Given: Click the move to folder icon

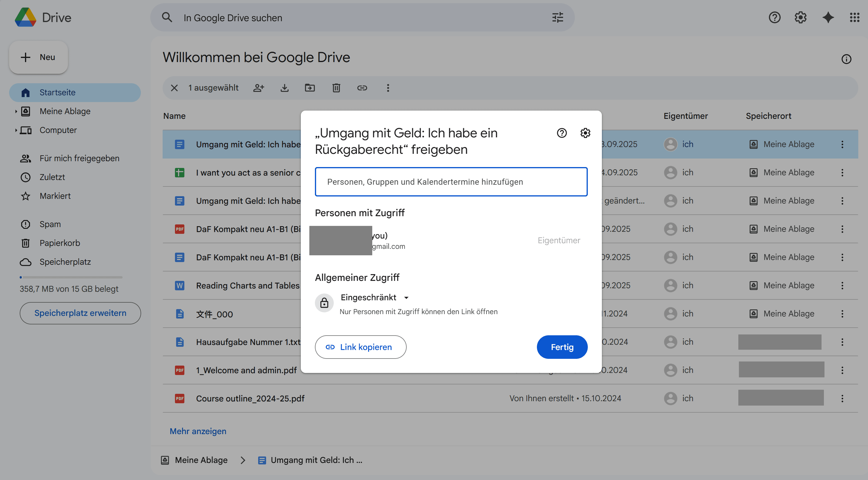Looking at the screenshot, I should pos(310,88).
